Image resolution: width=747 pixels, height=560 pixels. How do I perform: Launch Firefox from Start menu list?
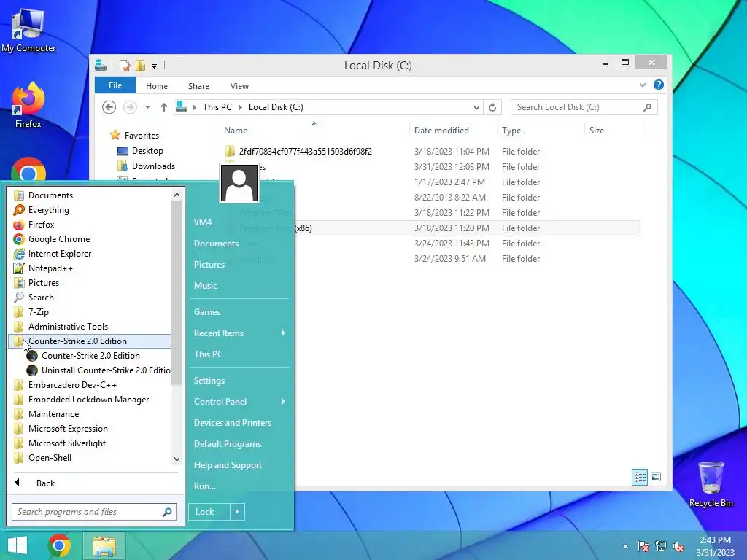pyautogui.click(x=89, y=225)
